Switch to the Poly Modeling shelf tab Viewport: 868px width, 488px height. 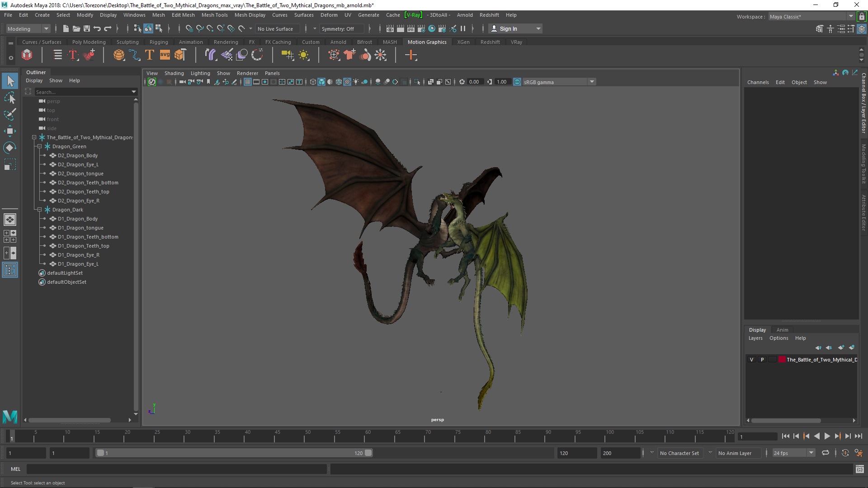click(89, 42)
